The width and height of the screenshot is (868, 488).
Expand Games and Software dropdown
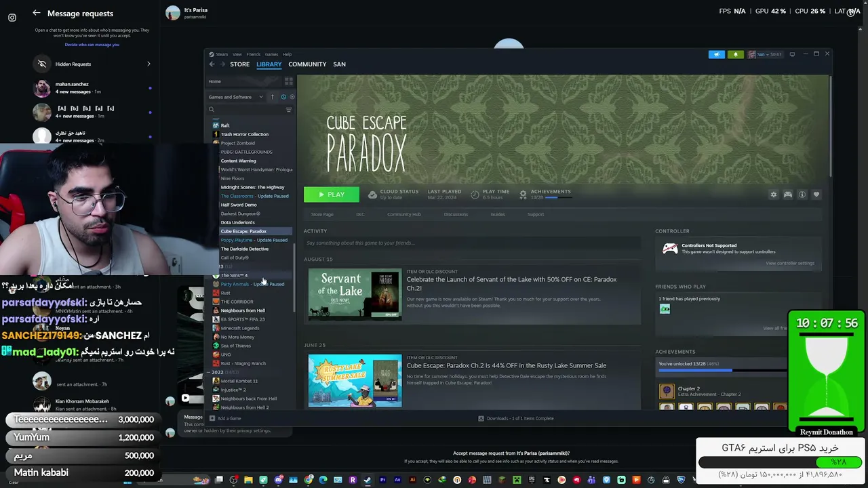click(x=235, y=97)
